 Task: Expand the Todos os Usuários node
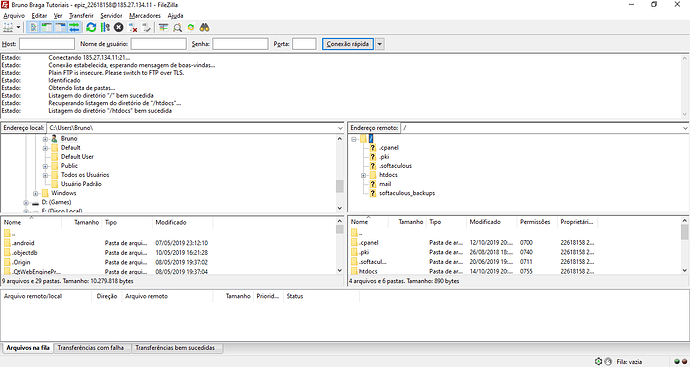click(45, 175)
